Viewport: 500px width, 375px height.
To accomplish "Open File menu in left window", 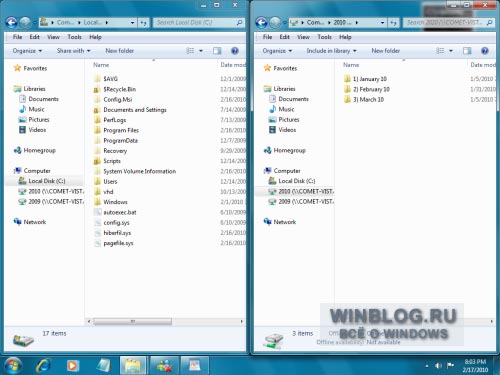I will [x=17, y=37].
